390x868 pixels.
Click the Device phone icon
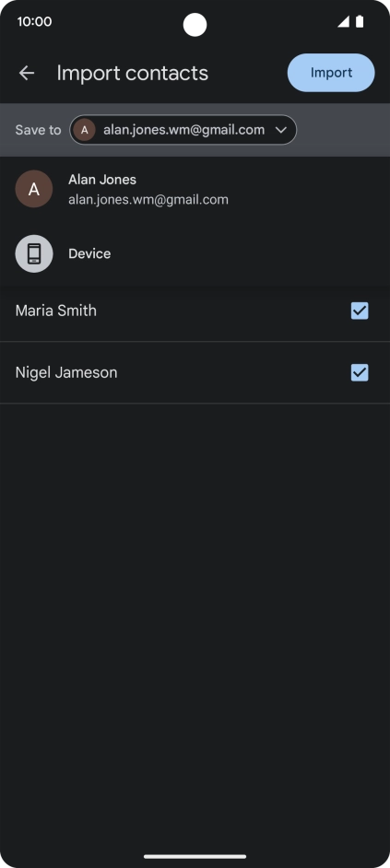34,253
